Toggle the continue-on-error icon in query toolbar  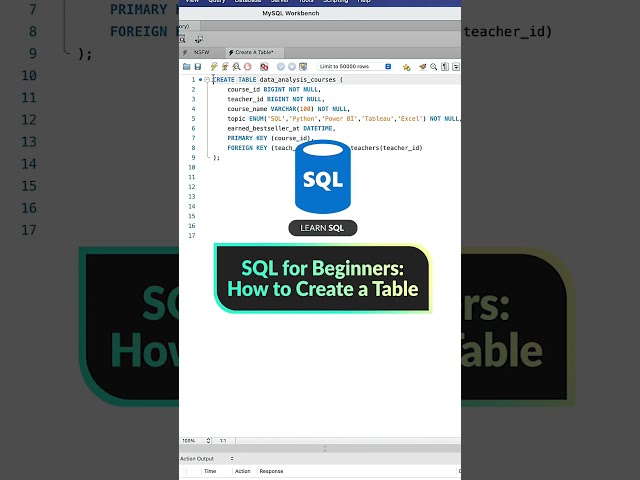(x=264, y=67)
